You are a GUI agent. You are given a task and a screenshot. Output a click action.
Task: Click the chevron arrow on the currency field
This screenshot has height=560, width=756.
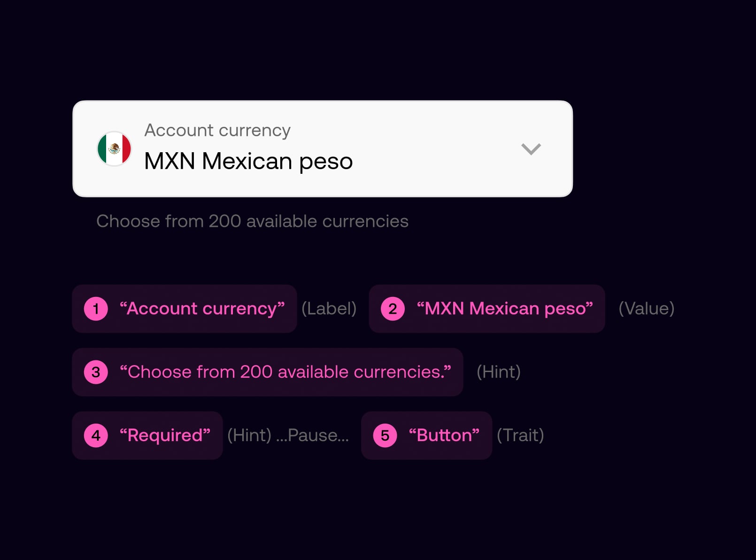point(531,149)
